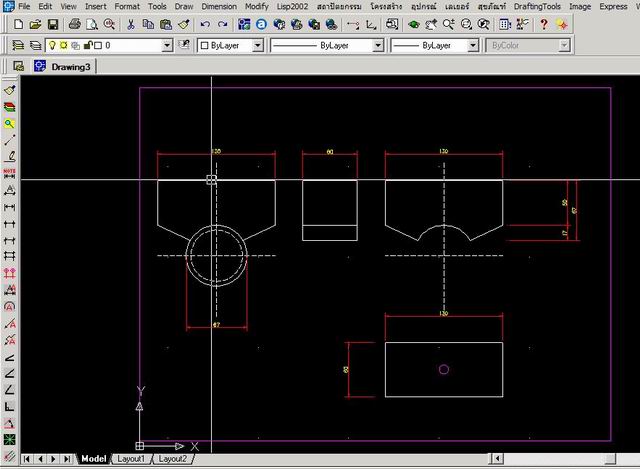The width and height of the screenshot is (640, 469).
Task: Click the Redo arrow icon
Action: coord(224,24)
